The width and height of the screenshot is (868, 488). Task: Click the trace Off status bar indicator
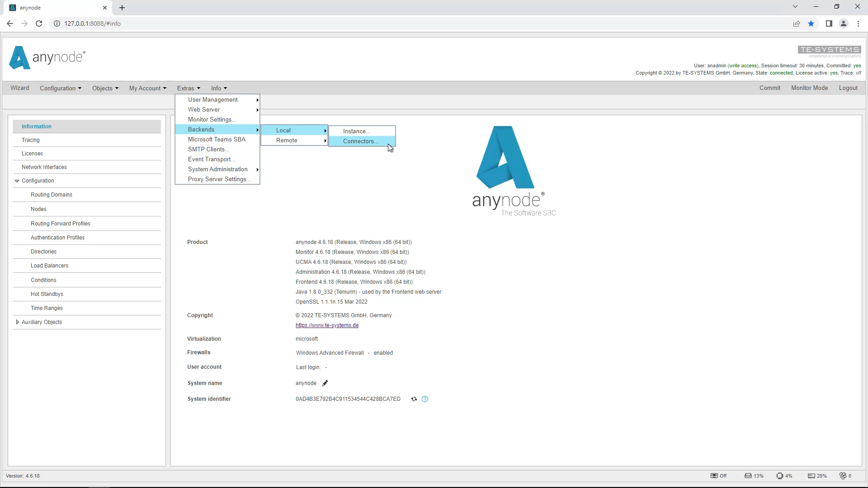point(719,476)
